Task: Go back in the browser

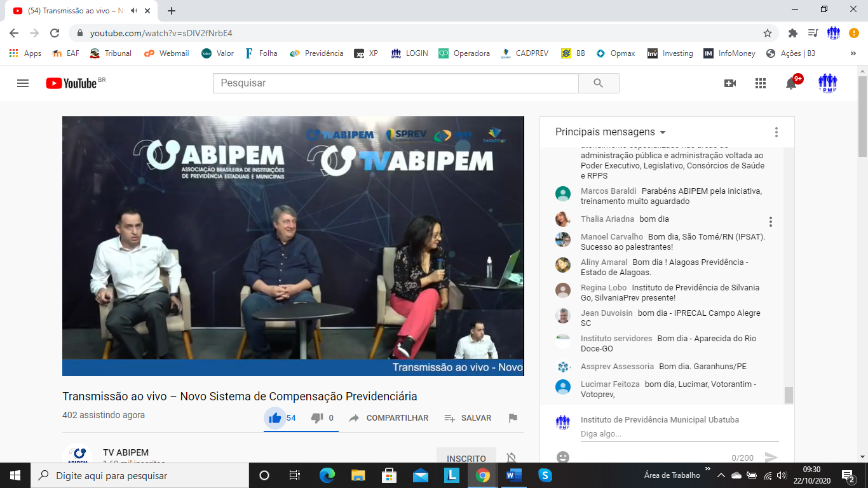Action: (x=14, y=33)
